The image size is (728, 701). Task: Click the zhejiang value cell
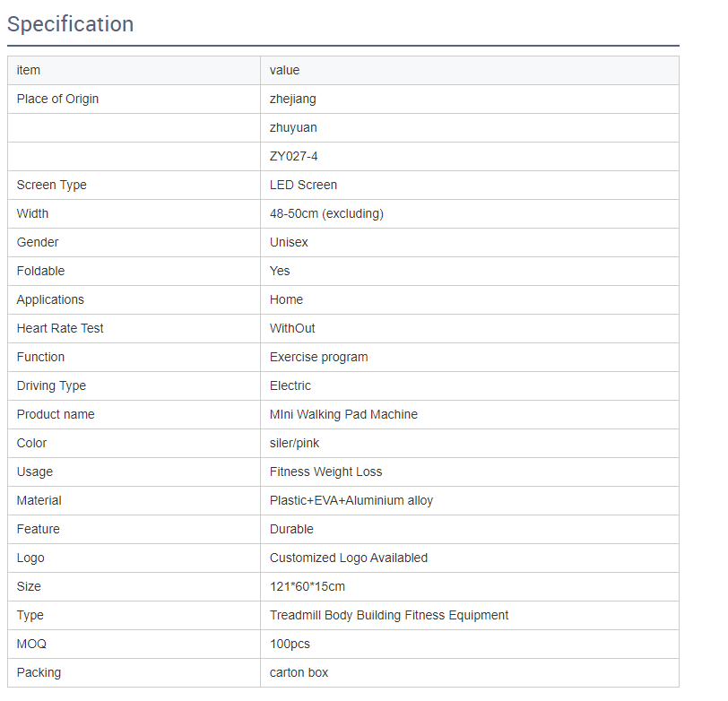coord(293,99)
